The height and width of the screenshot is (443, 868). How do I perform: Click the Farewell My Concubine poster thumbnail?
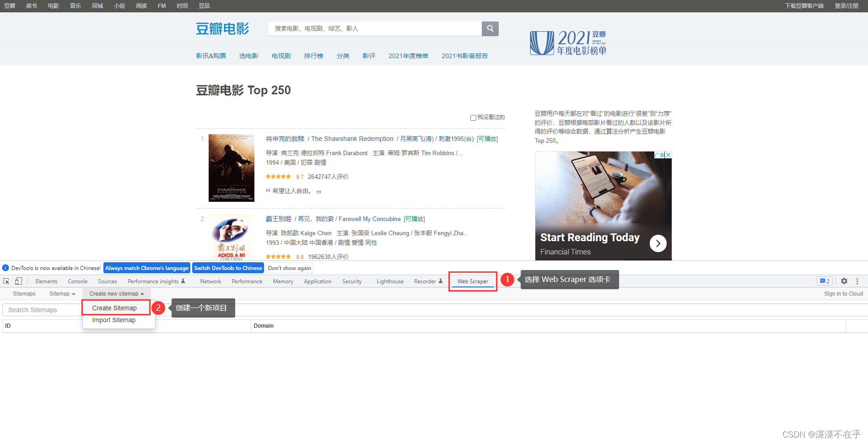232,237
